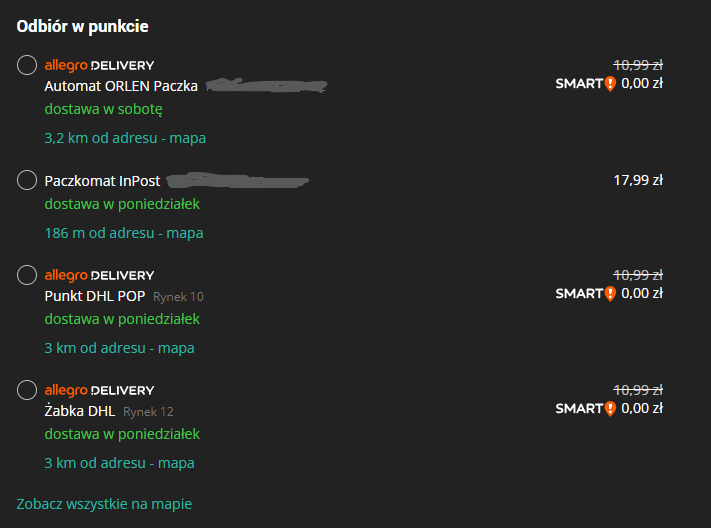Click SMART badge icon for Żabka DHL
This screenshot has height=528, width=711.
click(609, 408)
